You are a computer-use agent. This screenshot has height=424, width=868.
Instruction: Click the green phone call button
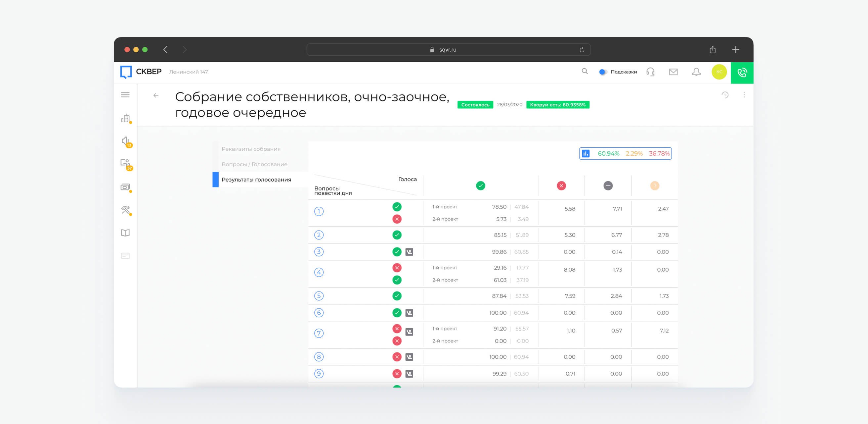pyautogui.click(x=742, y=73)
